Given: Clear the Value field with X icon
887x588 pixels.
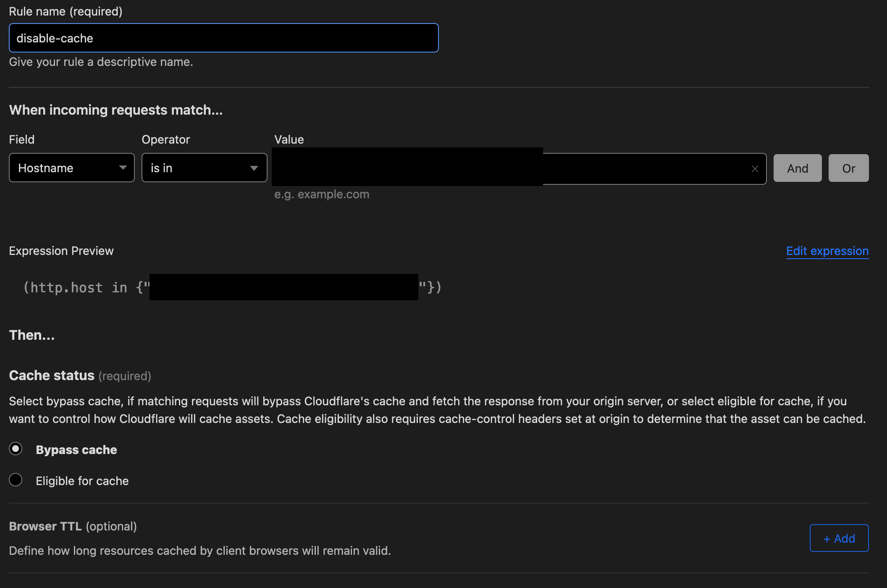Looking at the screenshot, I should tap(755, 169).
